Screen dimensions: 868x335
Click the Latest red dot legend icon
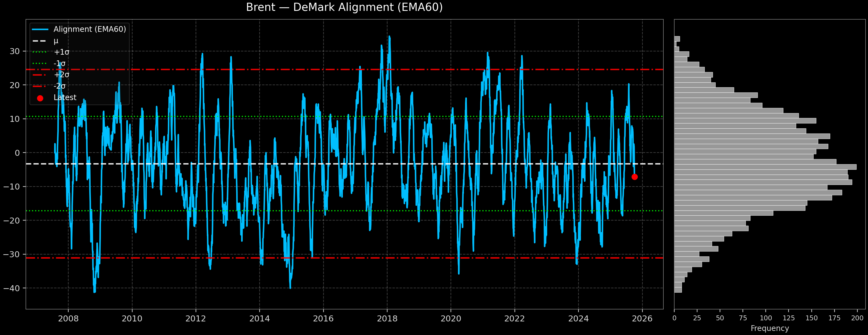tap(40, 98)
